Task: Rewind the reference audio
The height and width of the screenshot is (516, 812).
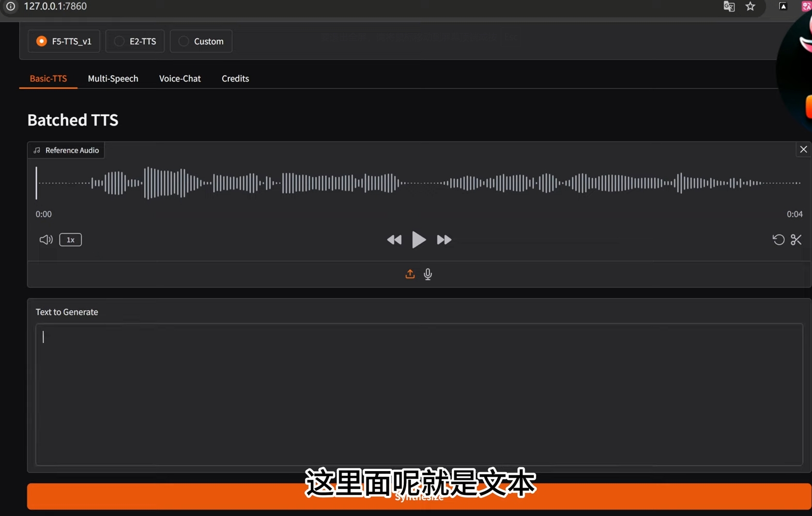Action: [x=394, y=240]
